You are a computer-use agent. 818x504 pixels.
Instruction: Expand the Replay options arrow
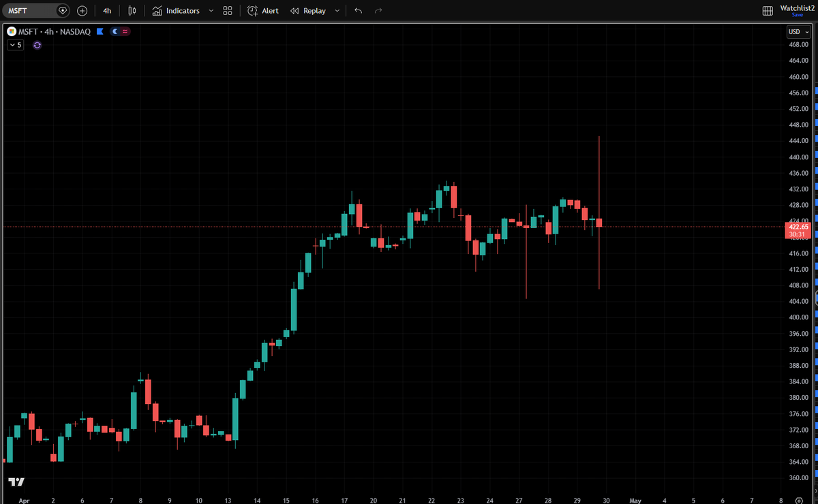[x=337, y=11]
